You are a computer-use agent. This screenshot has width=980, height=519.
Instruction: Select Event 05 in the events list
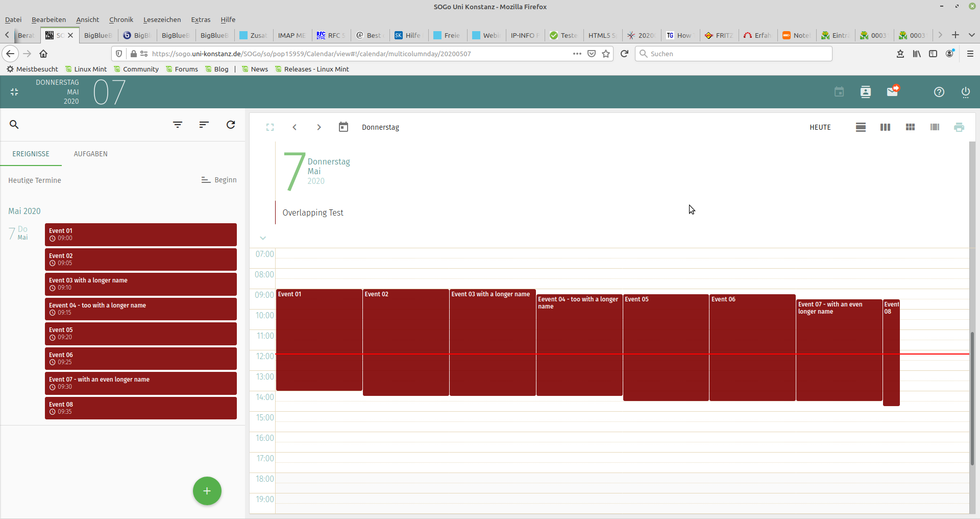[140, 334]
